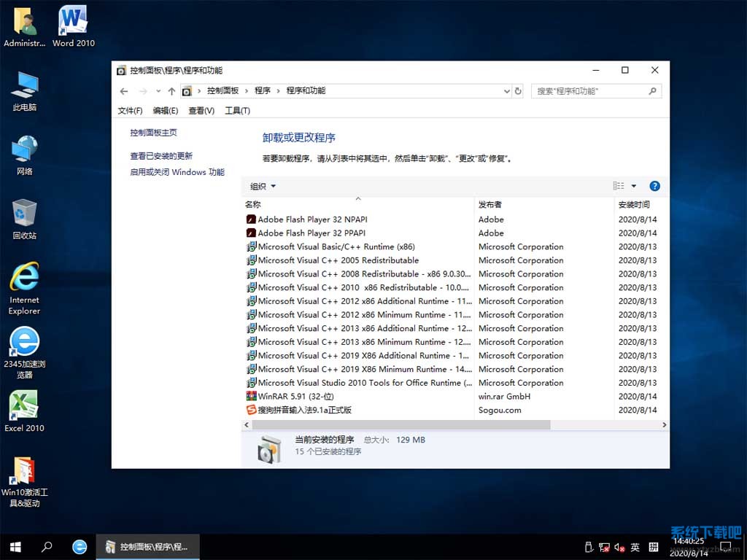Click the refresh icon in address bar
The height and width of the screenshot is (560, 747).
click(x=518, y=90)
